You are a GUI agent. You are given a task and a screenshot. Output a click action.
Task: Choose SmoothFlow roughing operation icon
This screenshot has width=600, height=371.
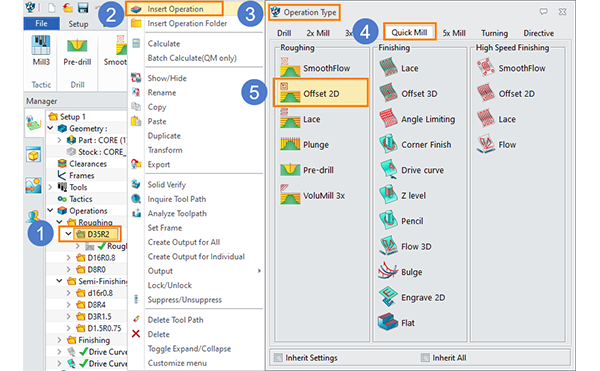(290, 68)
